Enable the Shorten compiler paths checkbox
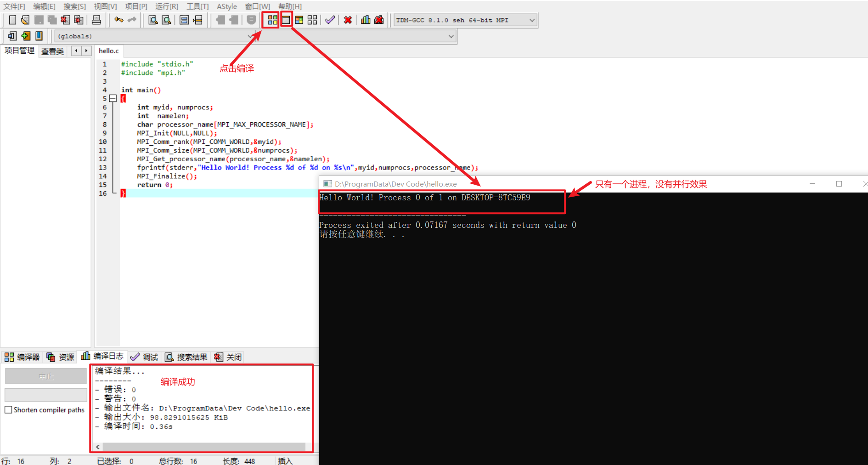The height and width of the screenshot is (465, 868). (x=8, y=410)
